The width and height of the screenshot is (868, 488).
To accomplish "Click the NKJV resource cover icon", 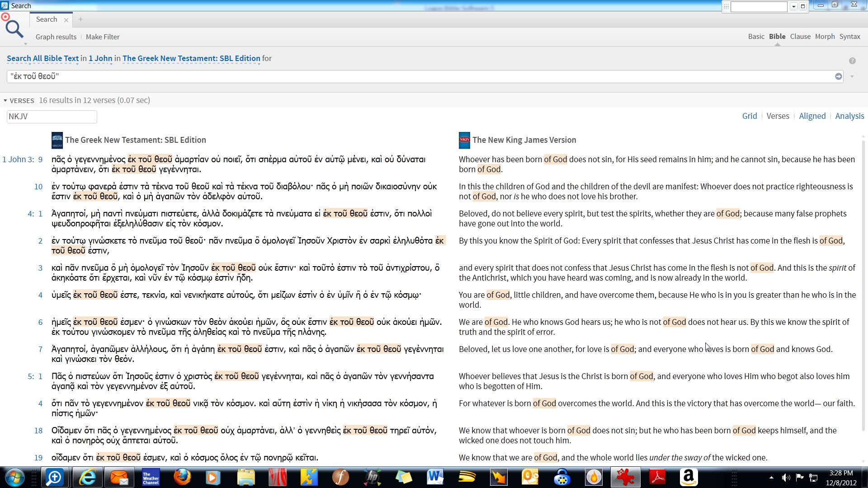I will tap(464, 140).
